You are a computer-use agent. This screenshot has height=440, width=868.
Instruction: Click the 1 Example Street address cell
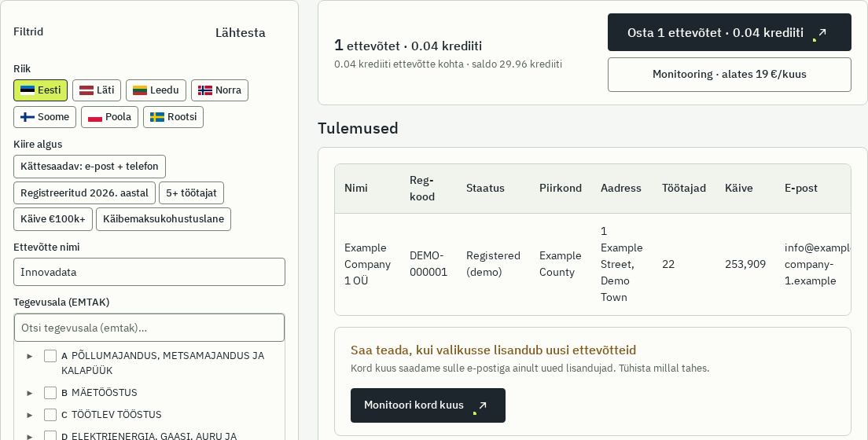pyautogui.click(x=622, y=264)
